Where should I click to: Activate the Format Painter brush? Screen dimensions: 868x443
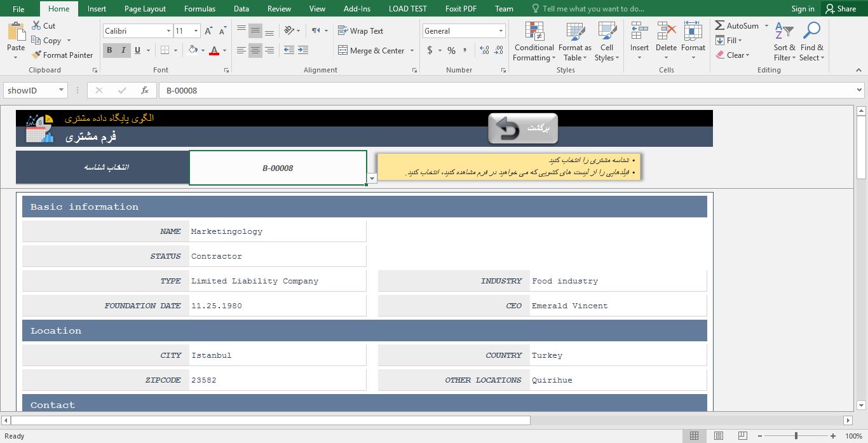tap(36, 55)
